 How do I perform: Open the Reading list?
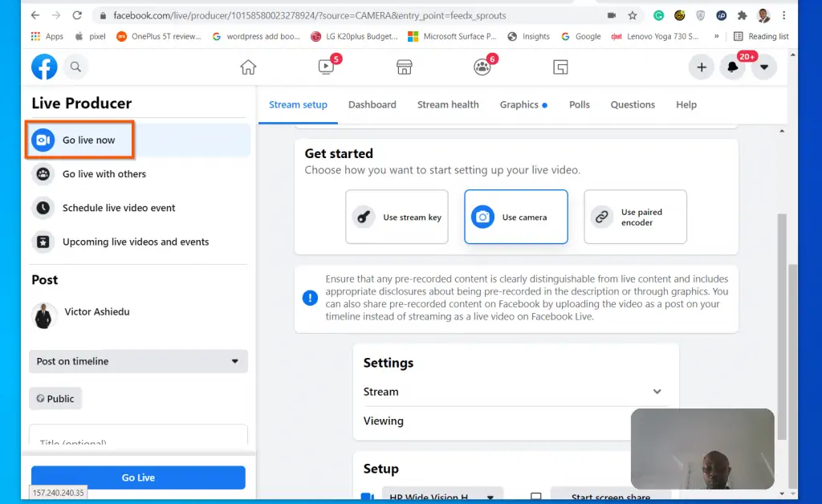pos(761,36)
